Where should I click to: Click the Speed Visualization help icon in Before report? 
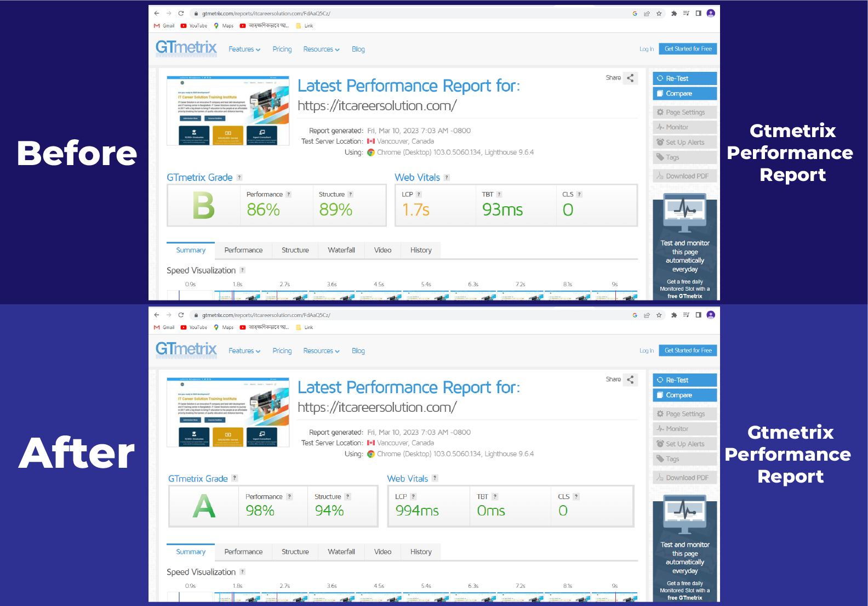coord(242,270)
